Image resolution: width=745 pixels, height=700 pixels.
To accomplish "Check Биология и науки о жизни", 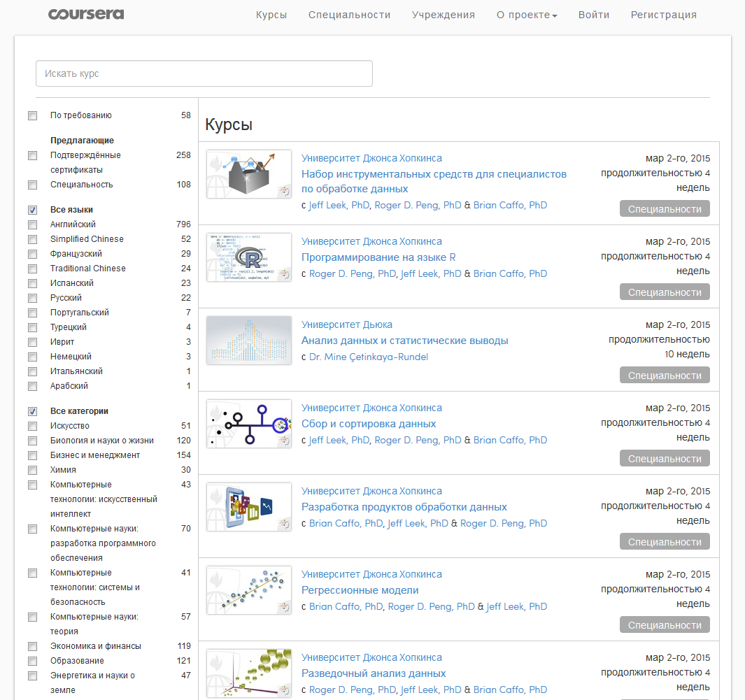I will [33, 441].
